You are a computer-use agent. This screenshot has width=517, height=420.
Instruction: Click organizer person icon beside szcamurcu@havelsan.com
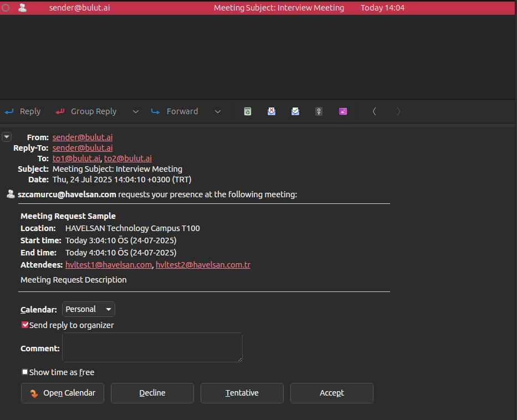[11, 194]
